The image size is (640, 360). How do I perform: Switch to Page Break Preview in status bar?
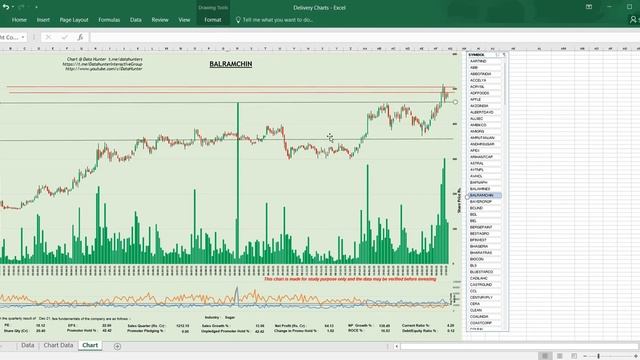click(x=574, y=356)
